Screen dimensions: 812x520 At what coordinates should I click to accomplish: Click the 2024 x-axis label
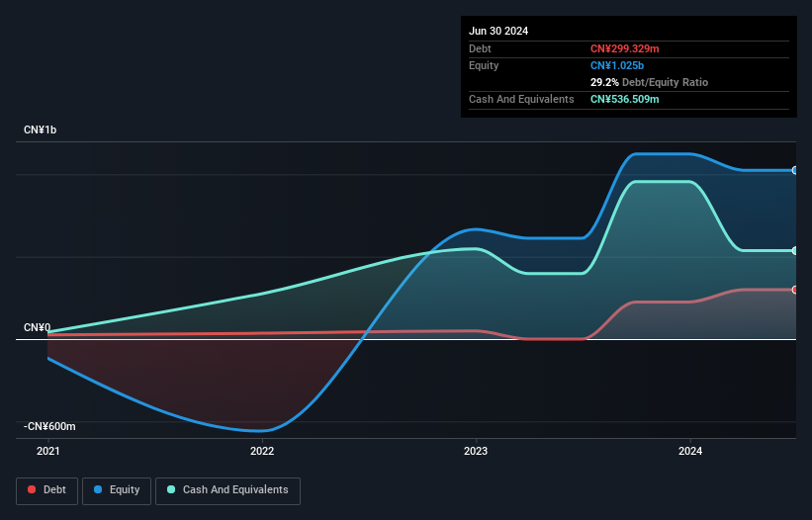pos(690,451)
